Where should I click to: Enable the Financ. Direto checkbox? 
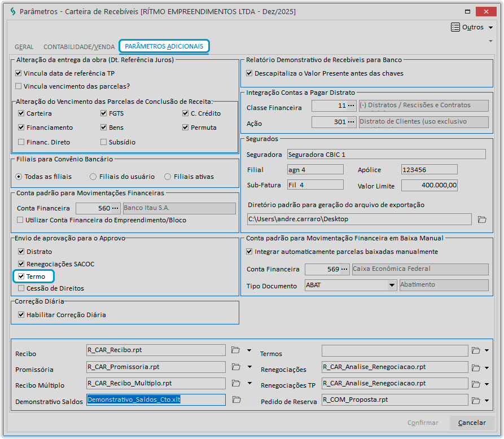[21, 142]
